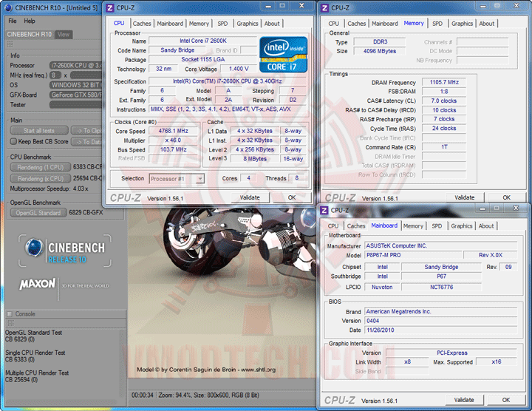Click the rendered motorcycle image in Cinebench
532x411 pixels.
pyautogui.click(x=222, y=292)
